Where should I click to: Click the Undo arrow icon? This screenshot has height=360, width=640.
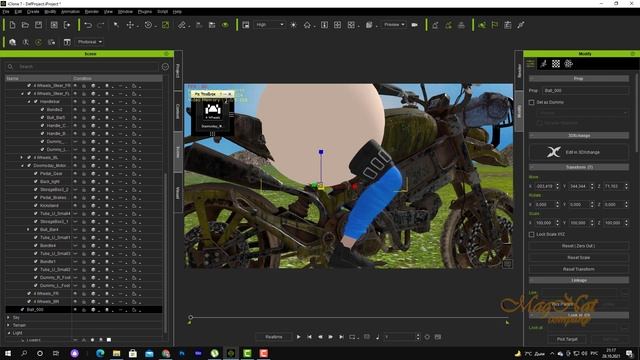[88, 25]
